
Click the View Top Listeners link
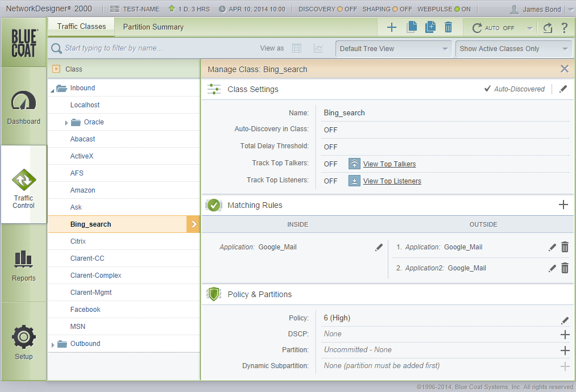pos(392,181)
